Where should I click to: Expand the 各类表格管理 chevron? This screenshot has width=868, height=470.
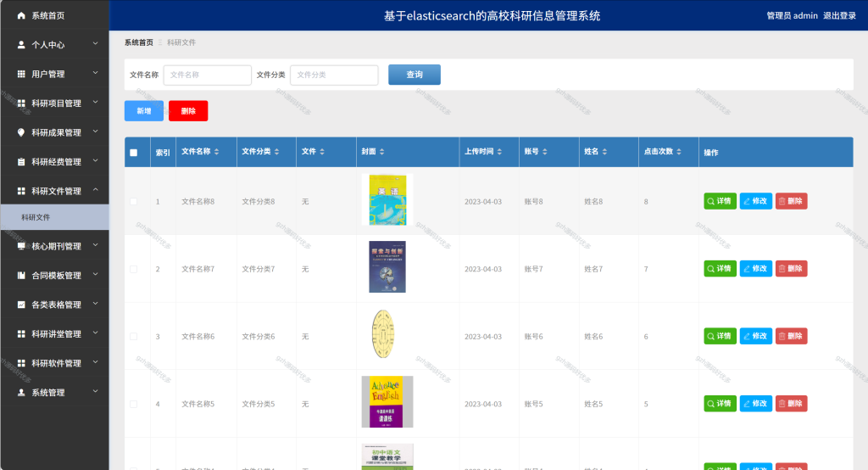(x=95, y=304)
